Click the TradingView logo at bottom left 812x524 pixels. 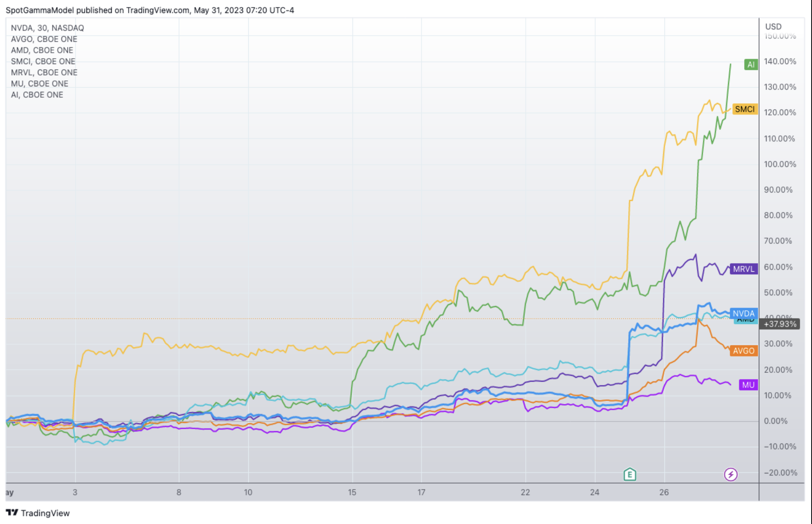click(x=38, y=513)
